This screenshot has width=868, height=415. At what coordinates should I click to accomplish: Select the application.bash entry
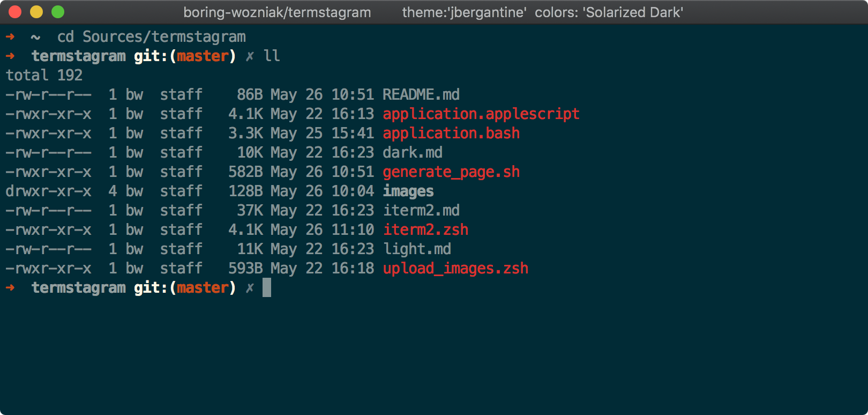tap(451, 134)
